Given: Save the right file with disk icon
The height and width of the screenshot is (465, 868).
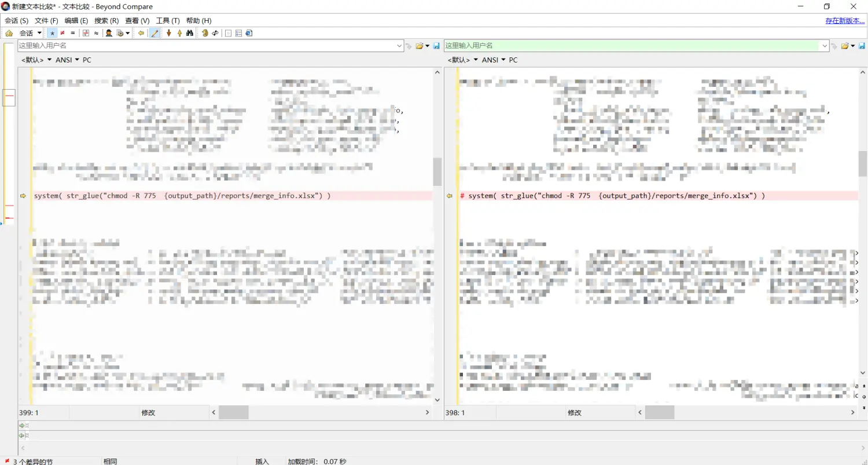Looking at the screenshot, I should click(x=862, y=46).
